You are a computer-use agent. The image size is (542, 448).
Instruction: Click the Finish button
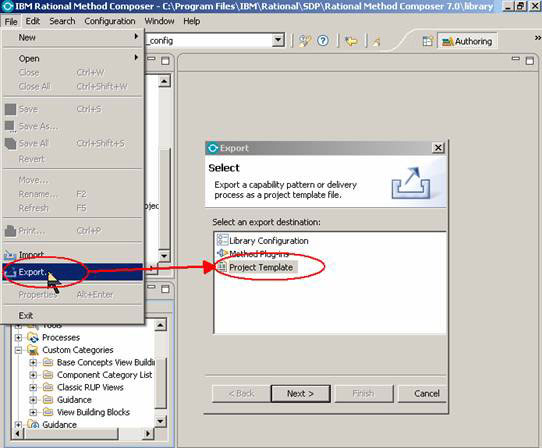(x=363, y=394)
